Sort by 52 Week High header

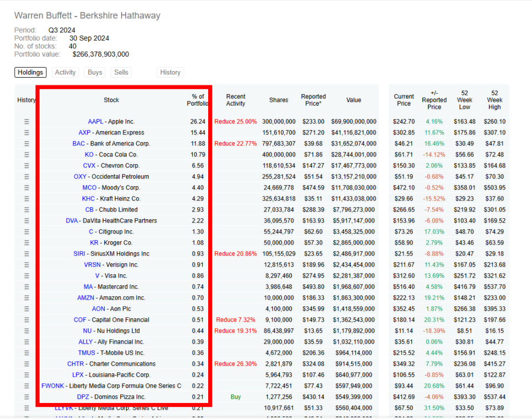(495, 100)
